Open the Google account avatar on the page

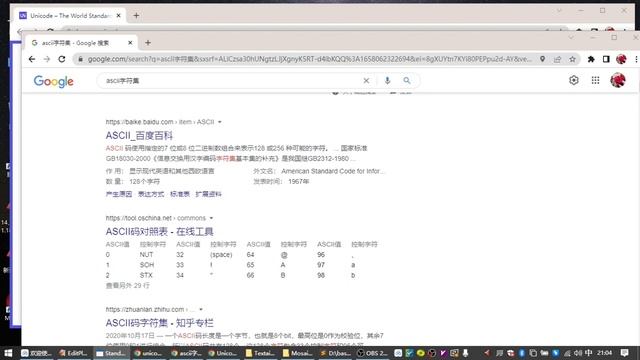[x=618, y=80]
